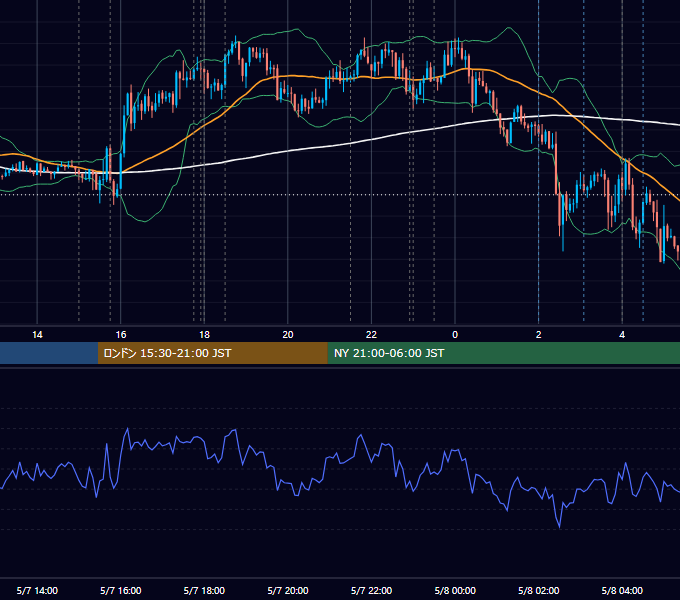The image size is (680, 600).
Task: Click hour label 14 on chart axis
Action: tap(37, 335)
